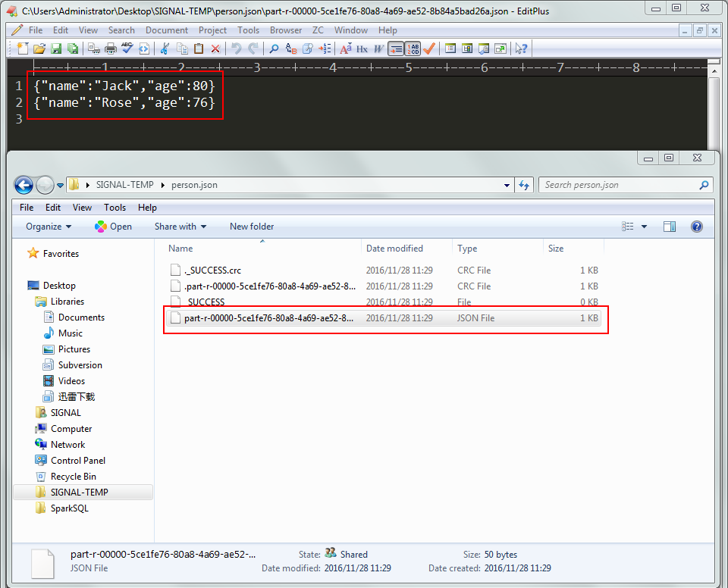Paste using the clipboard toolbar icon
The width and height of the screenshot is (728, 588).
tap(199, 48)
